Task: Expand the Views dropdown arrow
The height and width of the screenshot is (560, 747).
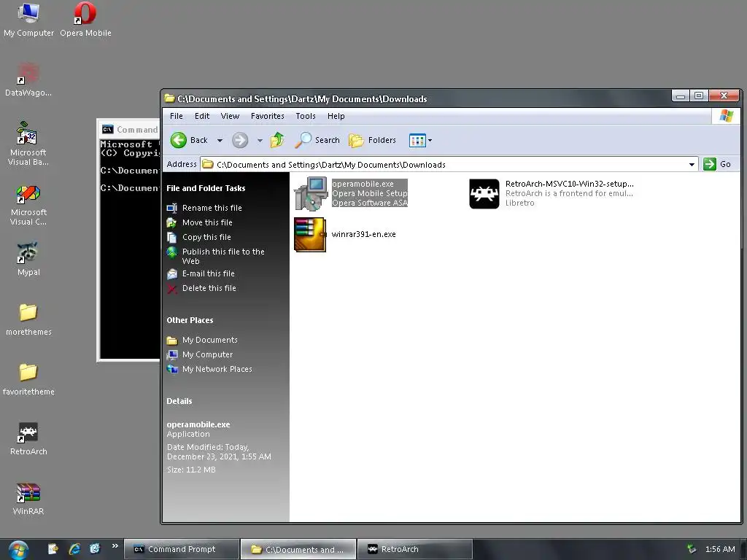Action: (x=430, y=141)
